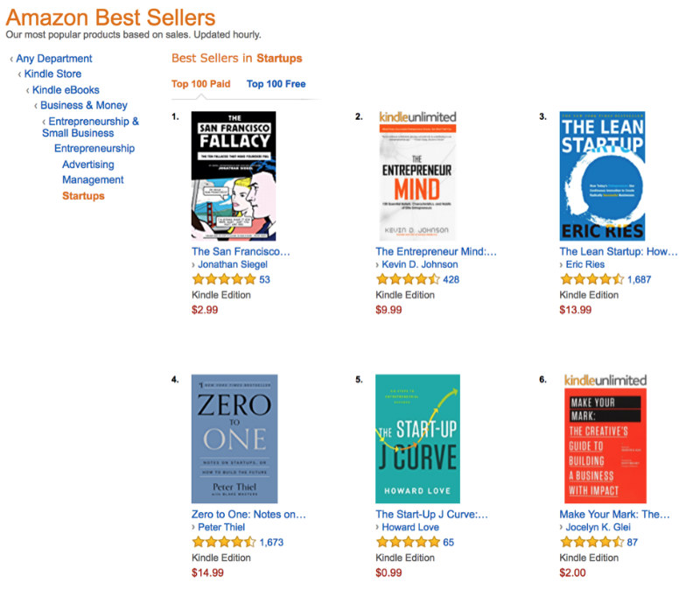Click The Lean Startup cover image
The image size is (700, 596).
[602, 176]
